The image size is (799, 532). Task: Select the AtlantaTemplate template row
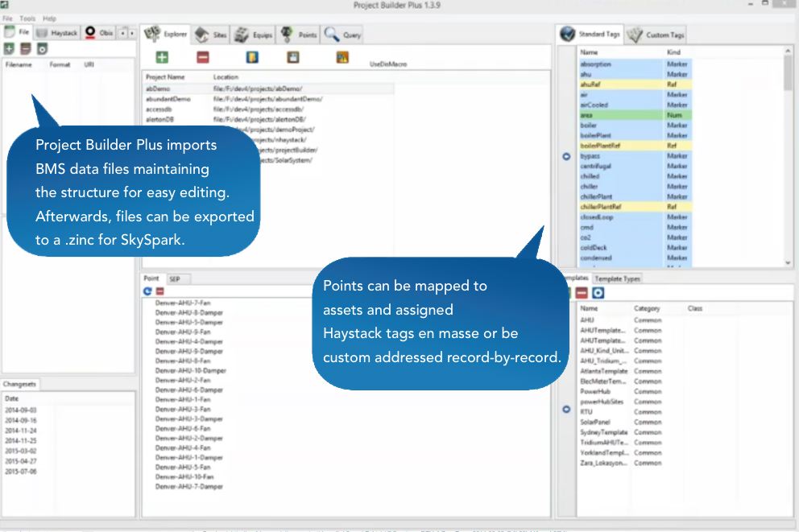(621, 371)
